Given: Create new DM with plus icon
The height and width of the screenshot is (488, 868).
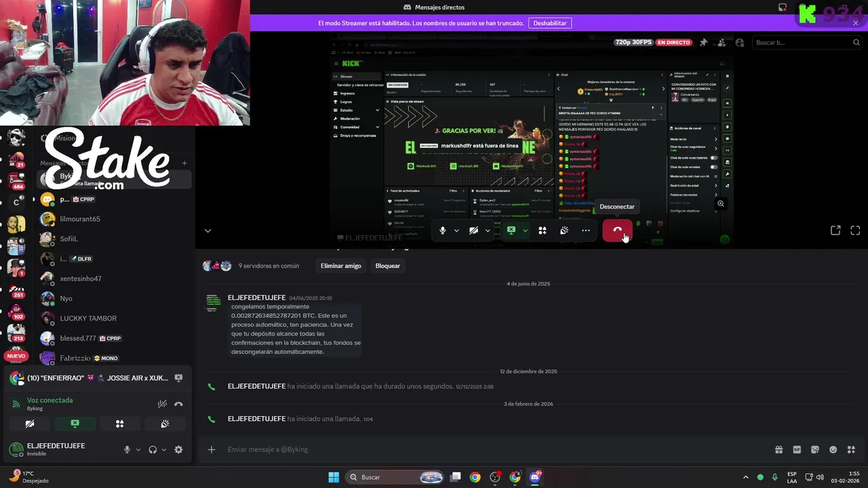Looking at the screenshot, I should point(184,163).
